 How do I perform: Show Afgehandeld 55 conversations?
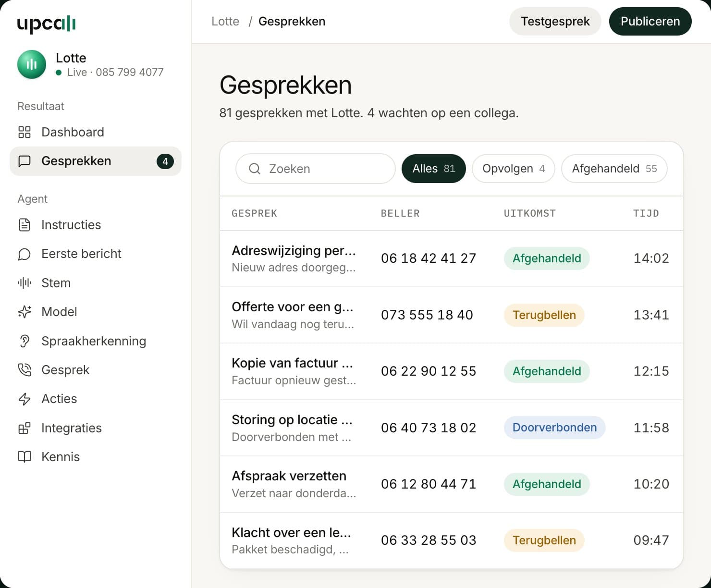click(x=614, y=169)
